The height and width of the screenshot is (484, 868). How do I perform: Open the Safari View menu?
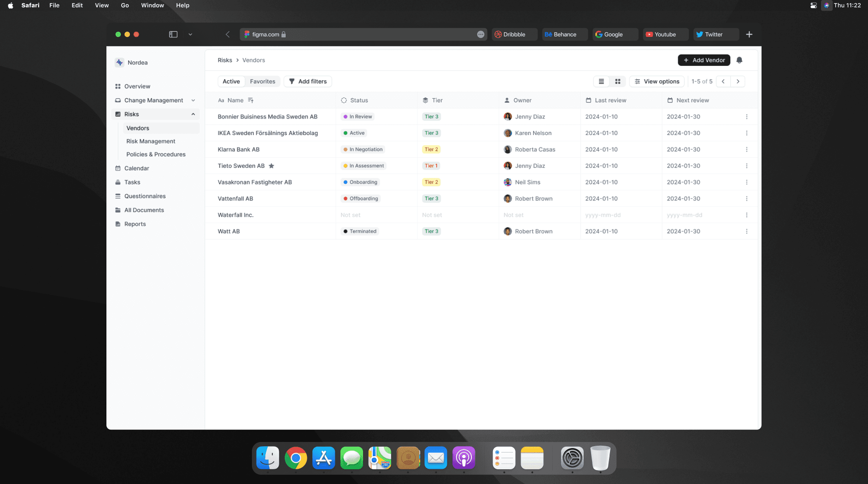[102, 5]
